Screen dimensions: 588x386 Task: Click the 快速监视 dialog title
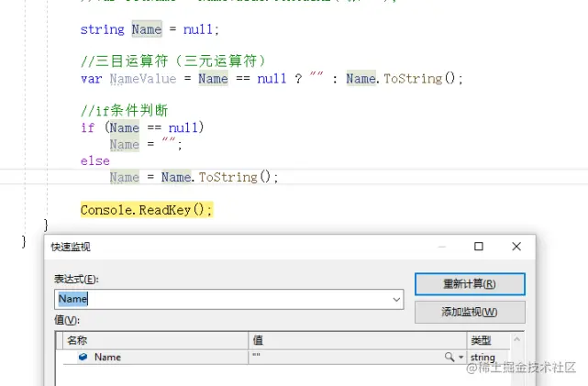pos(71,247)
